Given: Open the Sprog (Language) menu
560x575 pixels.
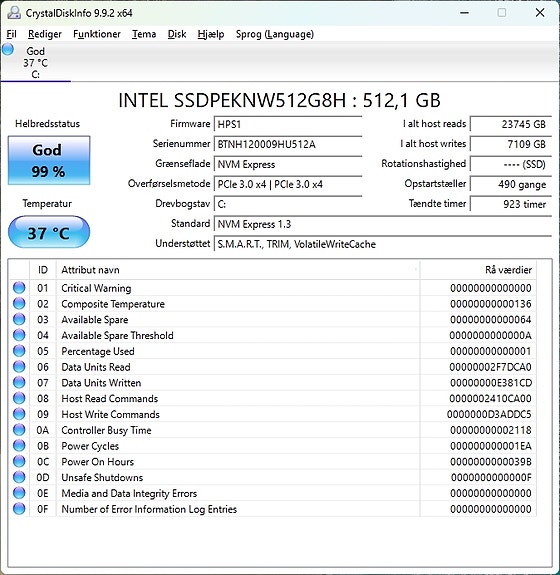Looking at the screenshot, I should tap(275, 34).
